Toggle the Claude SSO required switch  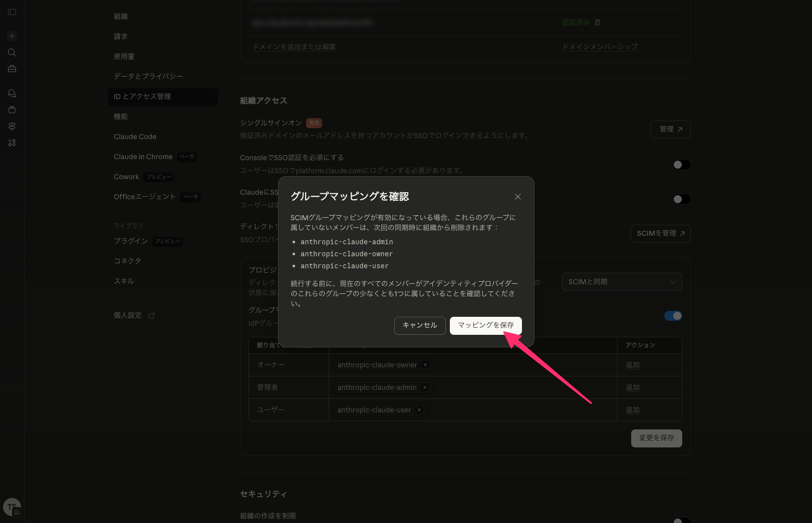(x=681, y=199)
